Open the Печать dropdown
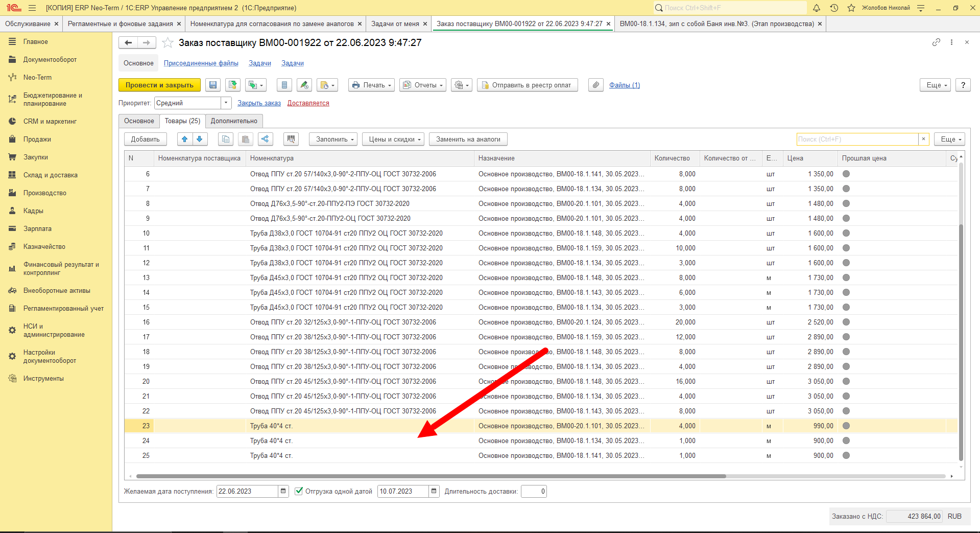 (x=371, y=85)
